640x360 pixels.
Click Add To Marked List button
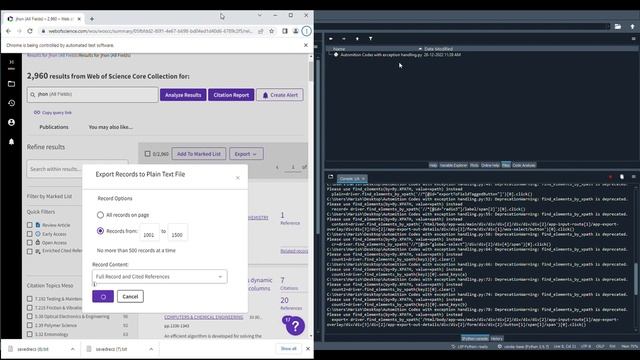199,154
